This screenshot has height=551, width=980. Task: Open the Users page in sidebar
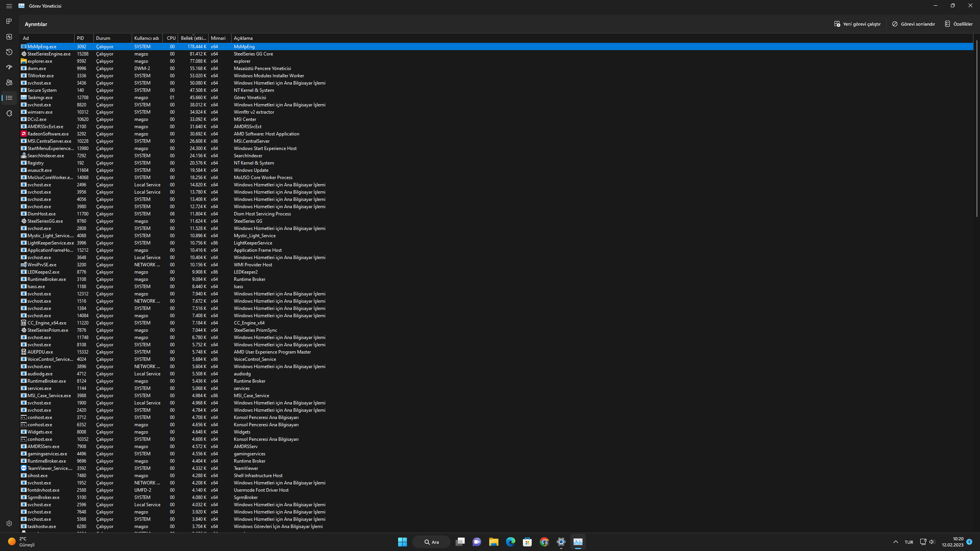9,83
